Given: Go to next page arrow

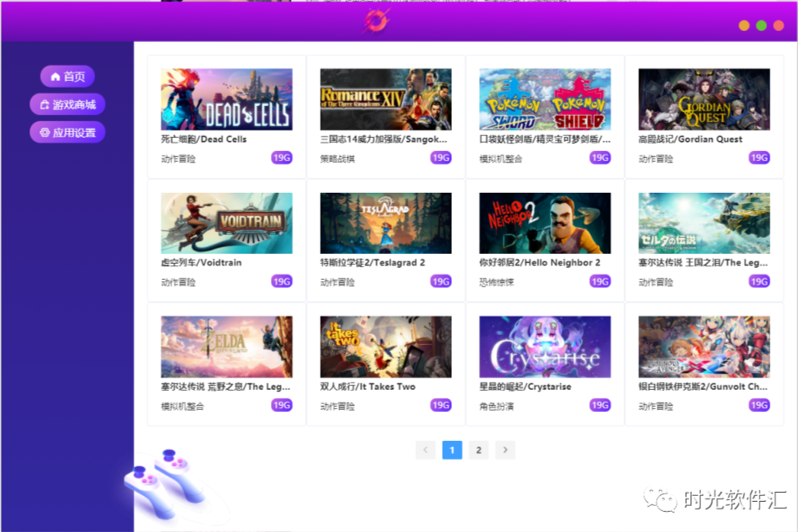Looking at the screenshot, I should click(x=505, y=450).
